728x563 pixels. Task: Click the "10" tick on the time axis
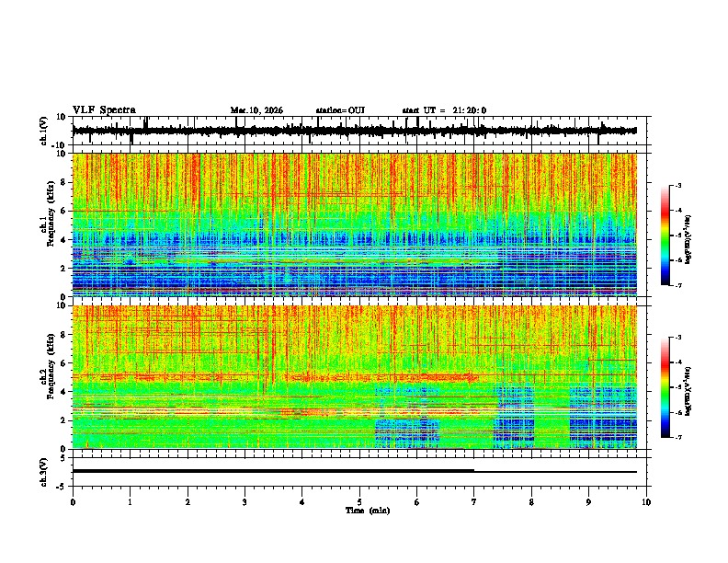[x=646, y=502]
